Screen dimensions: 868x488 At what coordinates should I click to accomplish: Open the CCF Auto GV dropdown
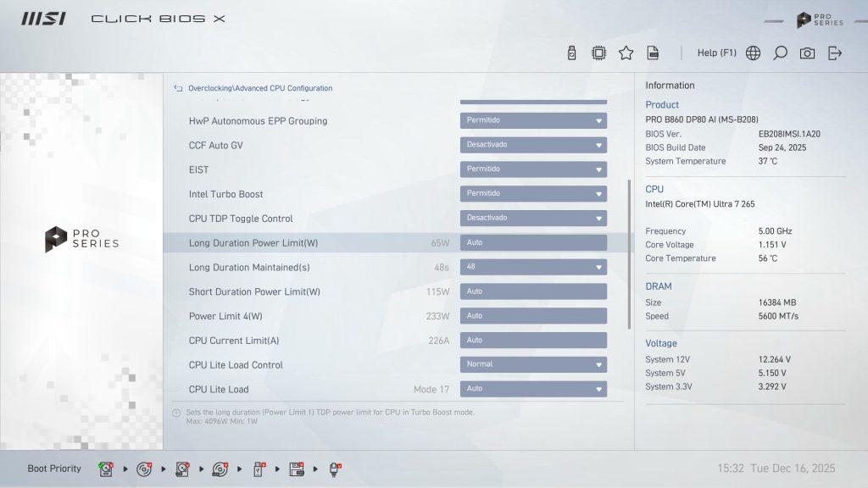click(533, 145)
